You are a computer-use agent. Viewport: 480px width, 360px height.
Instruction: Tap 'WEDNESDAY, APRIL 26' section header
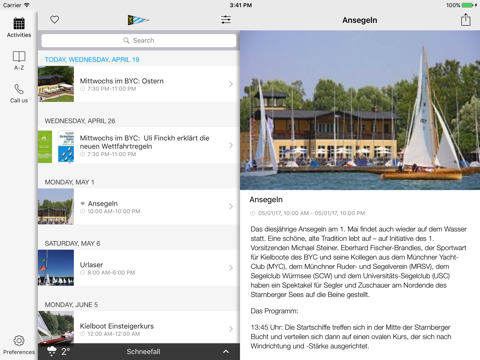[x=80, y=121]
